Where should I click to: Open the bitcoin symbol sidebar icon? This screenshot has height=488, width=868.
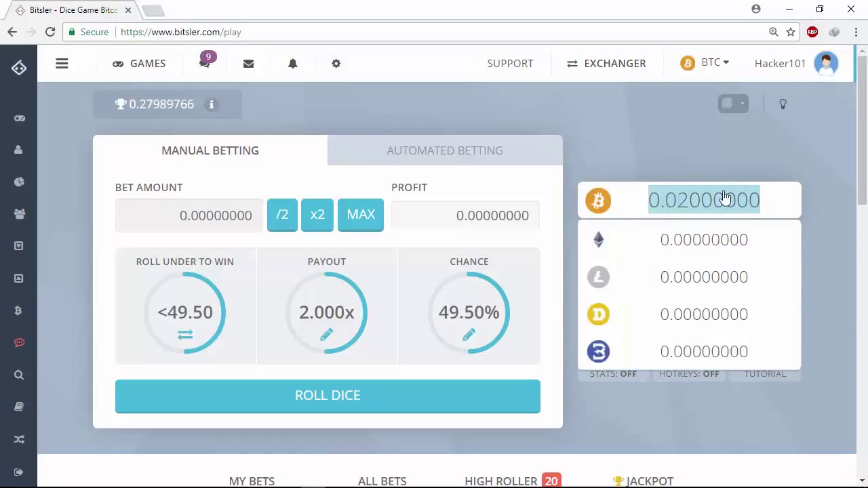19,310
